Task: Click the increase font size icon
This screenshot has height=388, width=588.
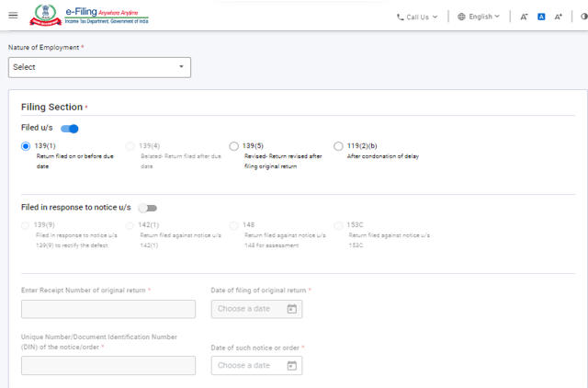Action: click(559, 17)
